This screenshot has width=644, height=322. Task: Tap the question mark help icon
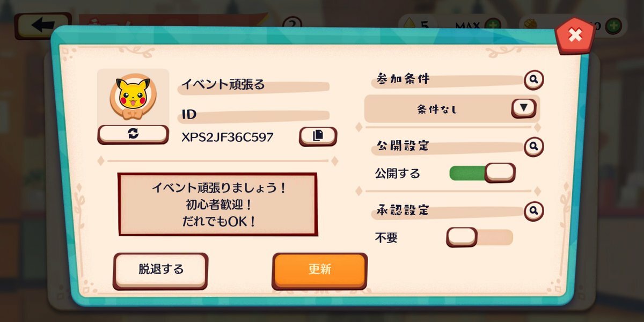point(291,24)
